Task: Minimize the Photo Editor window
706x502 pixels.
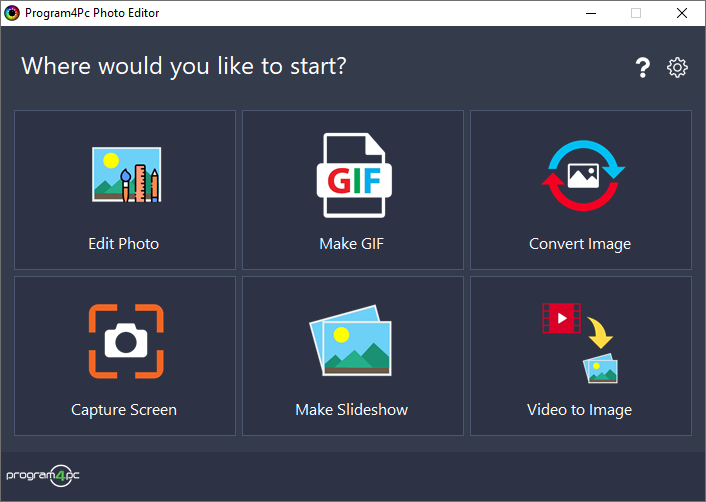Action: tap(591, 13)
